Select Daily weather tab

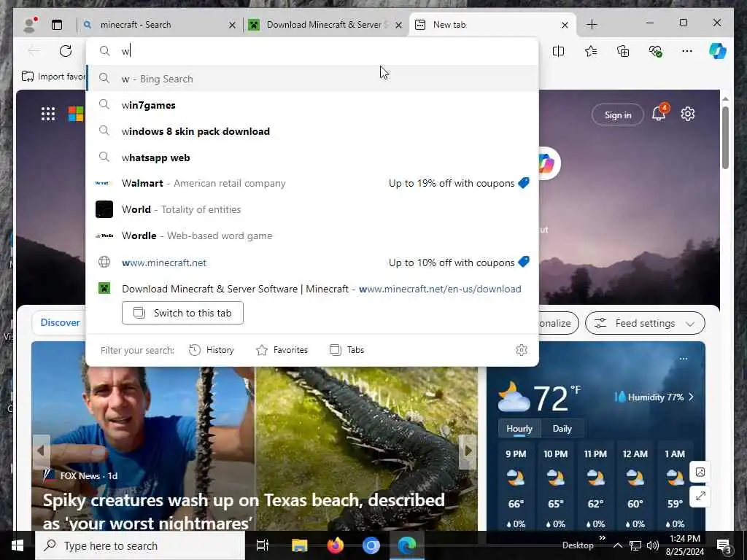(562, 429)
